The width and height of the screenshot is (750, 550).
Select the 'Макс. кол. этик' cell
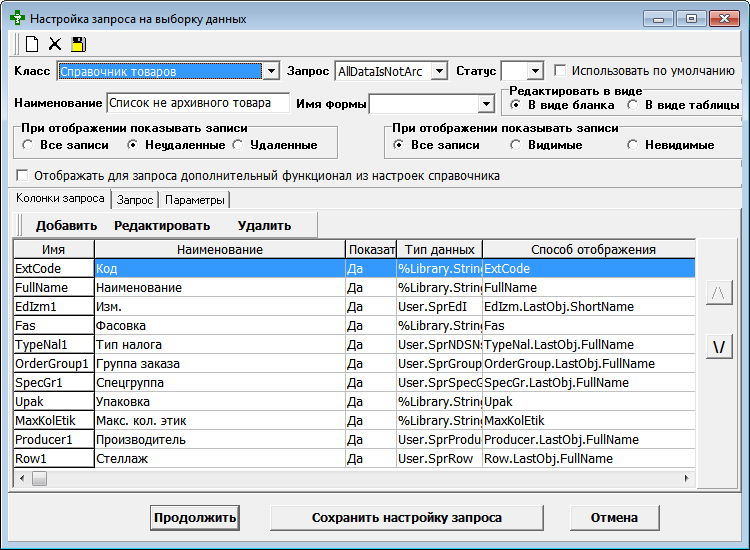coord(220,420)
